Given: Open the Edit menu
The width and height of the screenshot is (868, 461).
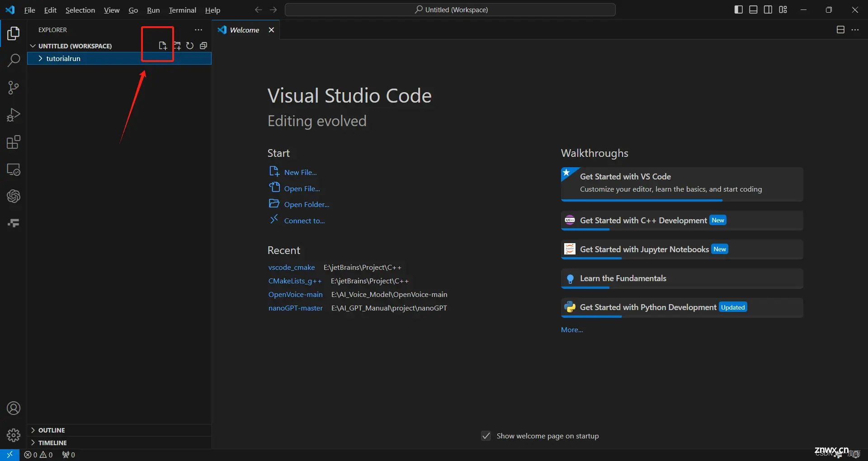Looking at the screenshot, I should (50, 10).
